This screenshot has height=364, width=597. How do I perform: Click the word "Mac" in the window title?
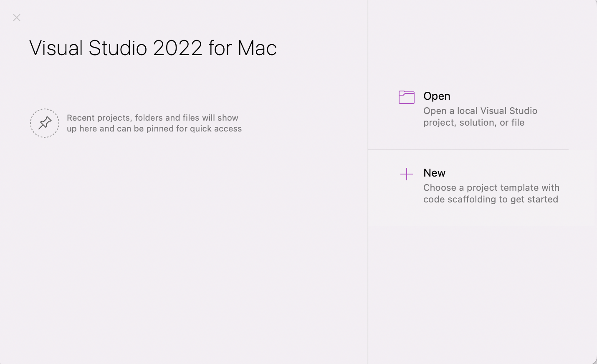[x=257, y=48]
